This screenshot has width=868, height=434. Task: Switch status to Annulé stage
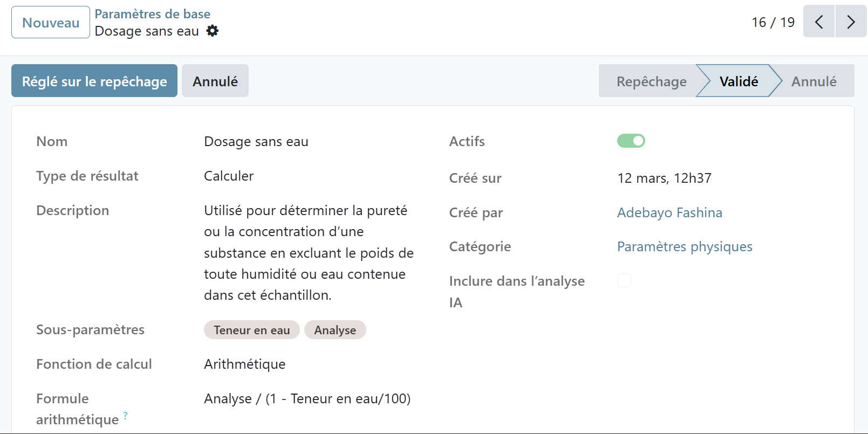(814, 81)
